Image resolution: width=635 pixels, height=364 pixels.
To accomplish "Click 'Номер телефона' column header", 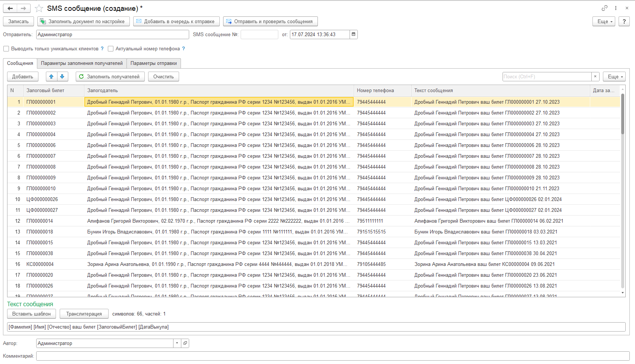I will click(x=382, y=90).
